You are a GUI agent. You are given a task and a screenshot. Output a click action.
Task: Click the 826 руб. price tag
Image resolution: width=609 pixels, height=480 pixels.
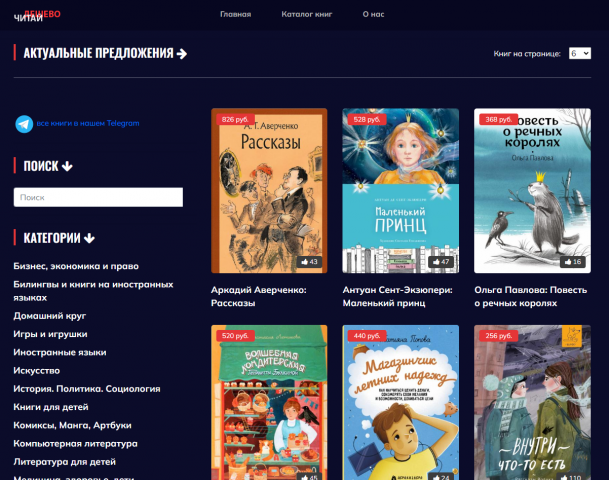click(x=235, y=120)
